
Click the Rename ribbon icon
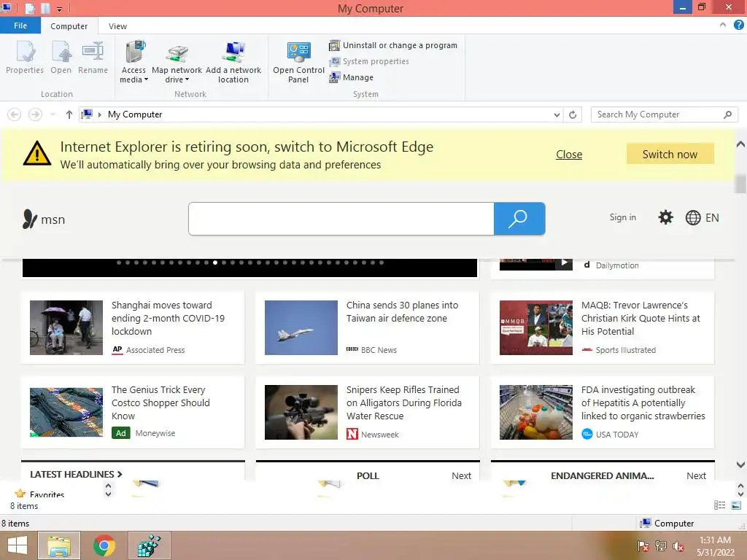93,58
